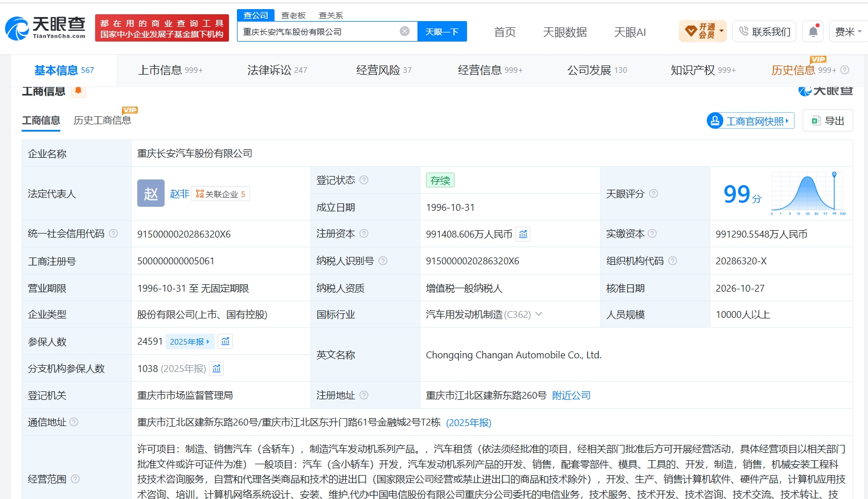Screen dimensions: 868x499
Task: Select credit code 9150000020286320X6 beside 统一社会信用代码
Action: coord(184,234)
